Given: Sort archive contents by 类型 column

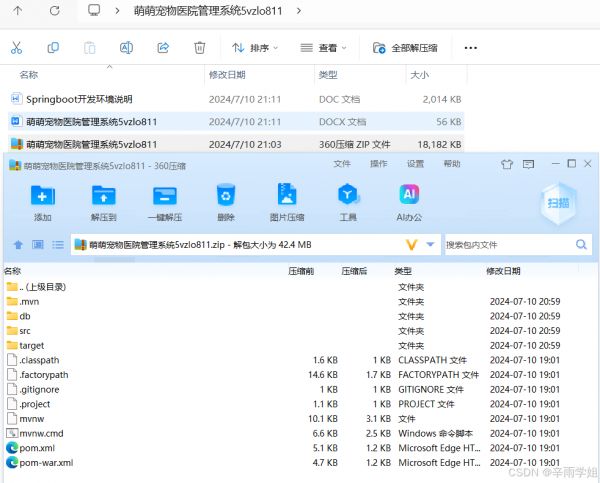Looking at the screenshot, I should [x=403, y=271].
